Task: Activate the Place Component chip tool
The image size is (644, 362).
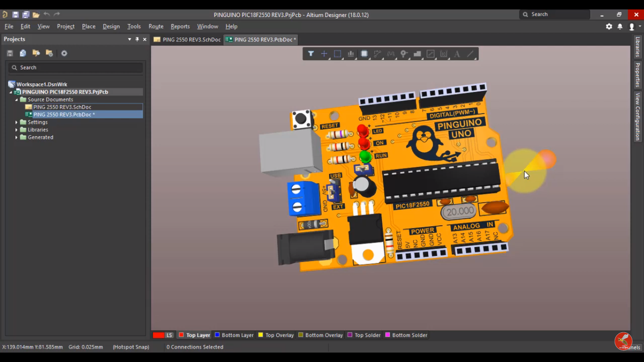Action: 364,54
